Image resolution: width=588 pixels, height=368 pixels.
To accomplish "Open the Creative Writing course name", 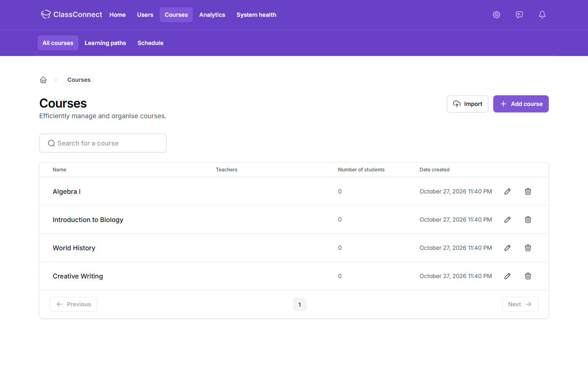I will pyautogui.click(x=78, y=276).
